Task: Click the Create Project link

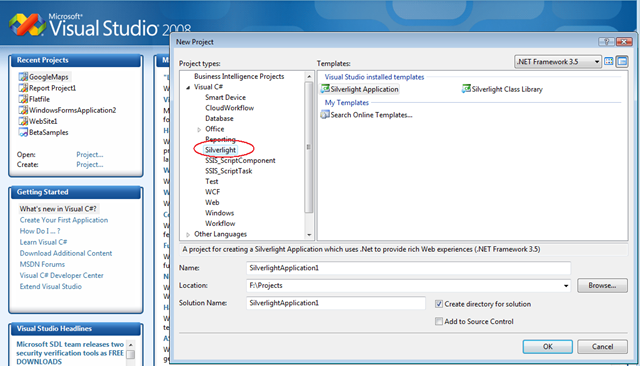Action: (x=90, y=164)
